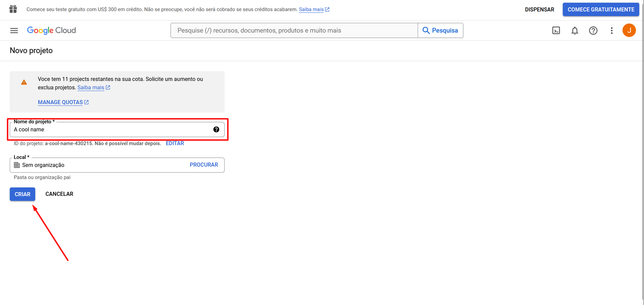Screen dimensions: 644x305
Task: Open the notifications bell
Action: pos(575,31)
